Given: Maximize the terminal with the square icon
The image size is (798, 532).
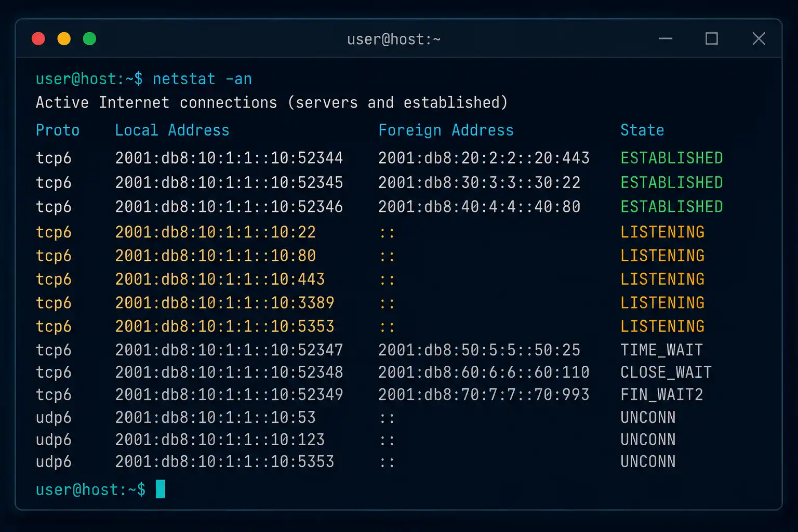Looking at the screenshot, I should (712, 38).
